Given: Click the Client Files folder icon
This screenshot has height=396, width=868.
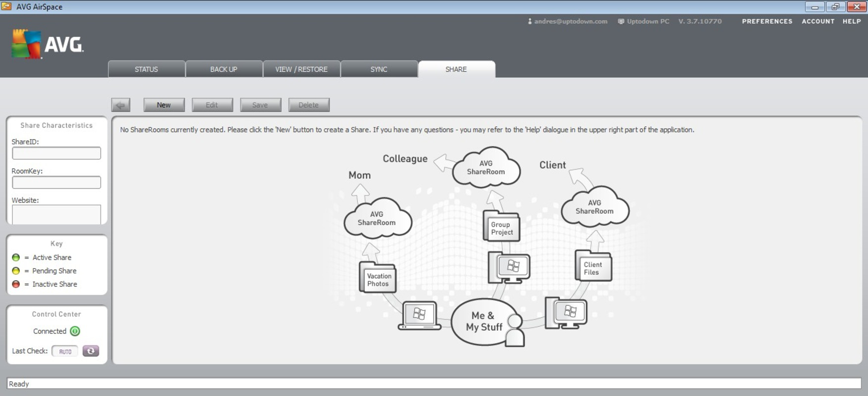Looking at the screenshot, I should tap(593, 266).
